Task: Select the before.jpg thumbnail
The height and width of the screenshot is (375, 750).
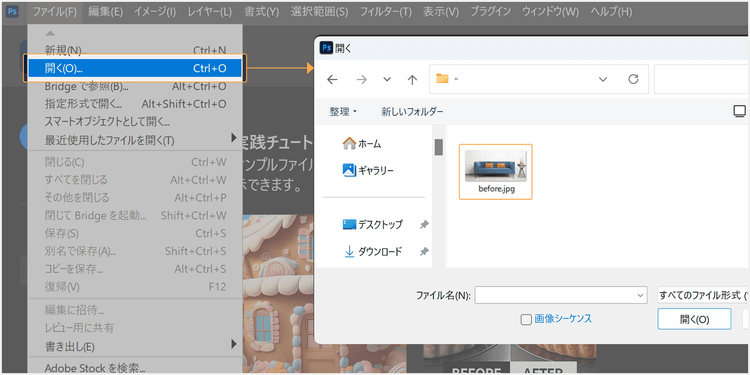Action: [x=496, y=171]
